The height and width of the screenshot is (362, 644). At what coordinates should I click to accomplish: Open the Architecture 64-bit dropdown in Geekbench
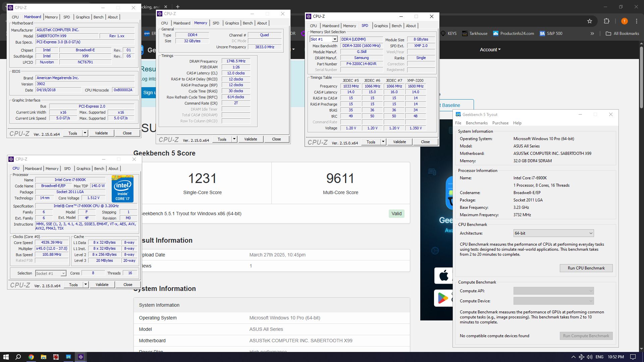pyautogui.click(x=553, y=233)
